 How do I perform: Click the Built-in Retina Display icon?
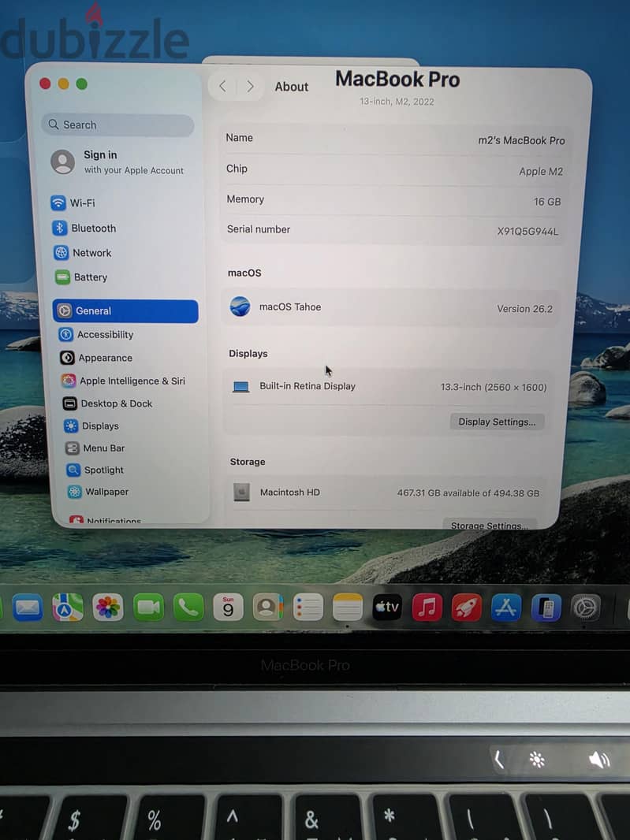point(240,386)
